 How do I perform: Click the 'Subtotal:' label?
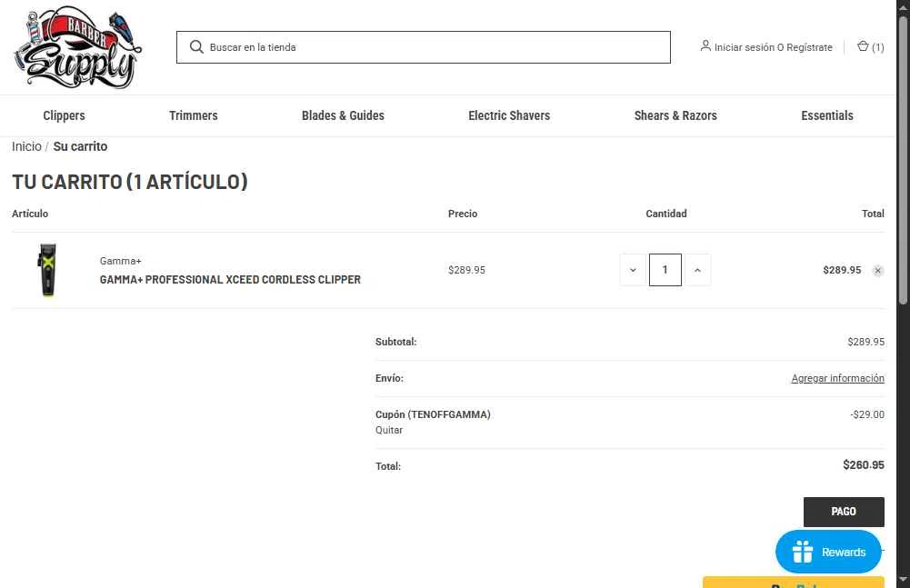[x=395, y=342]
